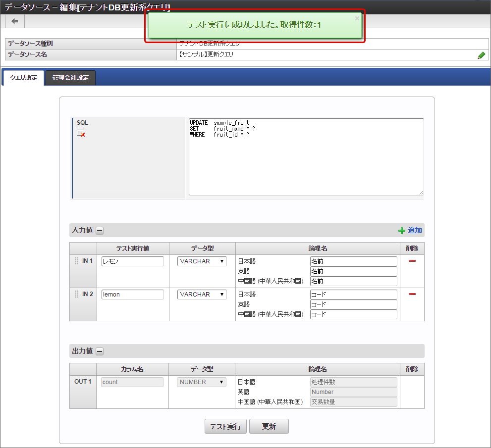Viewport: 491px width, 448px height.
Task: Switch to the 管理会社設定 tab
Action: pos(70,78)
